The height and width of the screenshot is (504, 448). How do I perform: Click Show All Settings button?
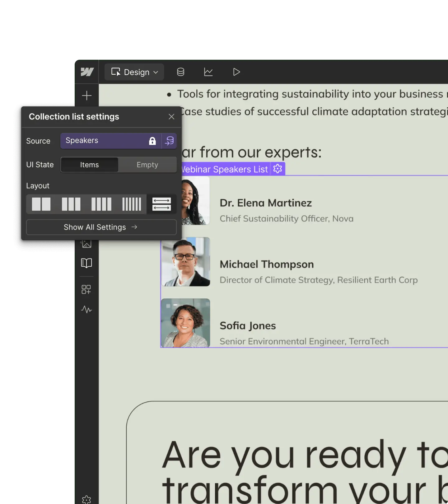101,227
